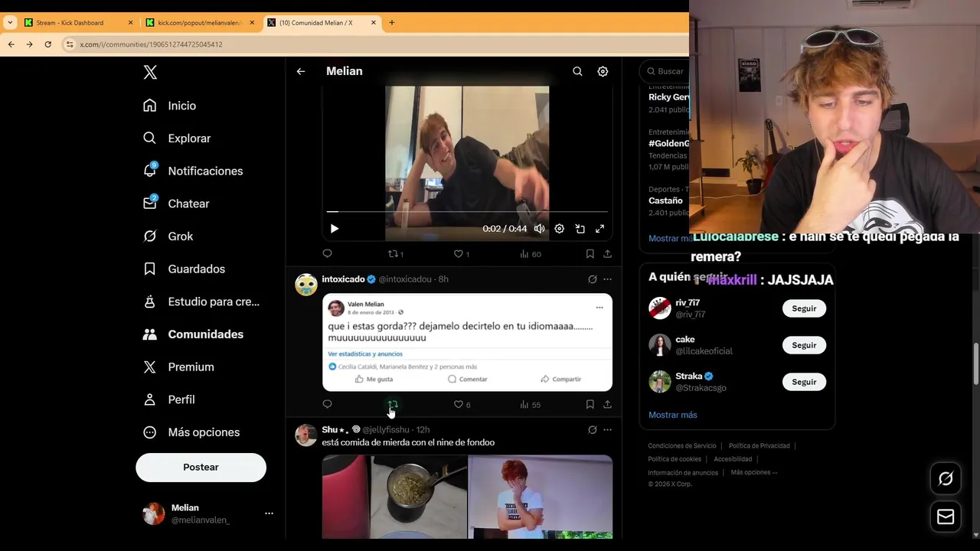Open Grok action on Shu post
980x551 pixels.
pyautogui.click(x=592, y=430)
